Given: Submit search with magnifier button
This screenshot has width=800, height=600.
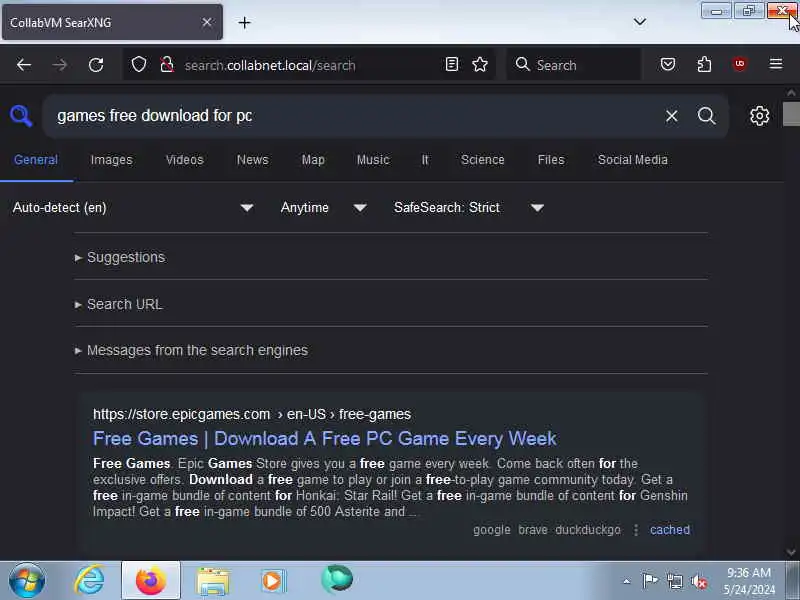Looking at the screenshot, I should [x=707, y=116].
